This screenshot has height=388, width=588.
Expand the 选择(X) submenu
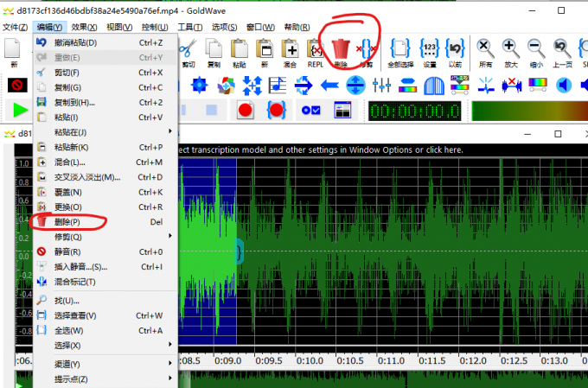(105, 346)
